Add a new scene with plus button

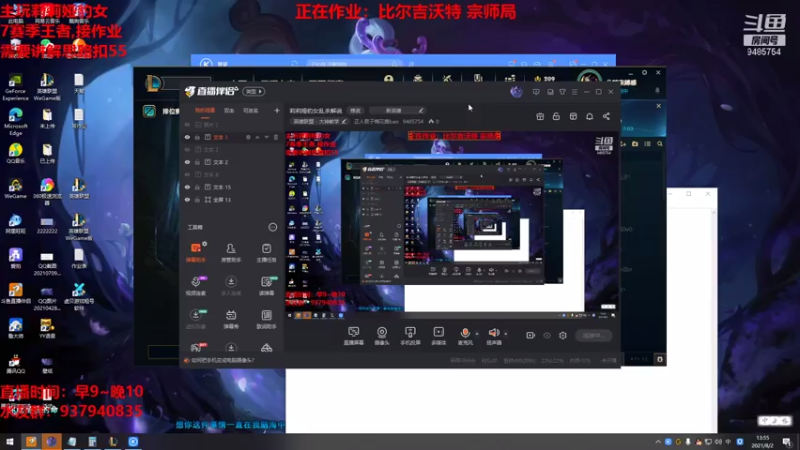(277, 110)
